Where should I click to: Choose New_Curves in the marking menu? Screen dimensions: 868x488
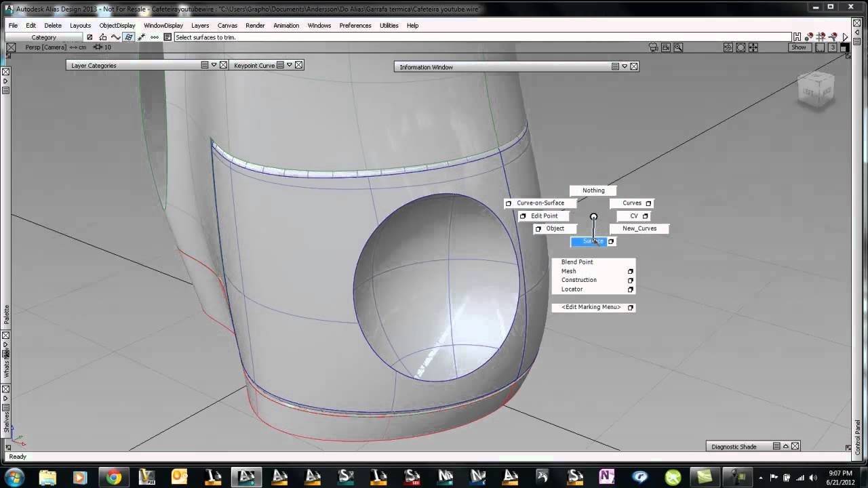point(639,229)
